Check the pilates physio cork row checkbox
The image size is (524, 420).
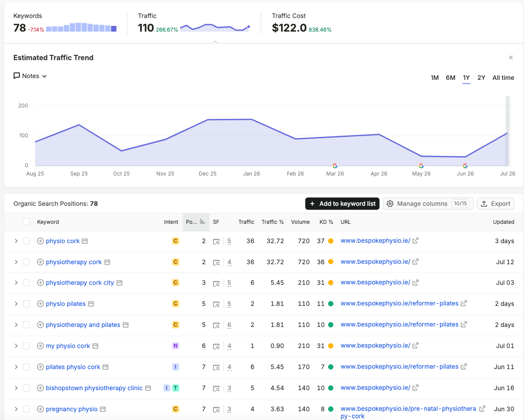pyautogui.click(x=26, y=367)
